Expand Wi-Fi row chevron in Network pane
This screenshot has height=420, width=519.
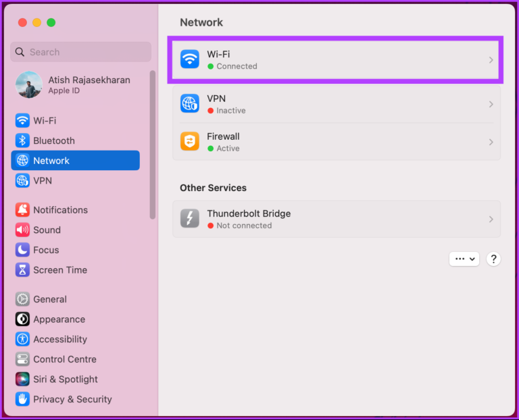click(x=491, y=60)
